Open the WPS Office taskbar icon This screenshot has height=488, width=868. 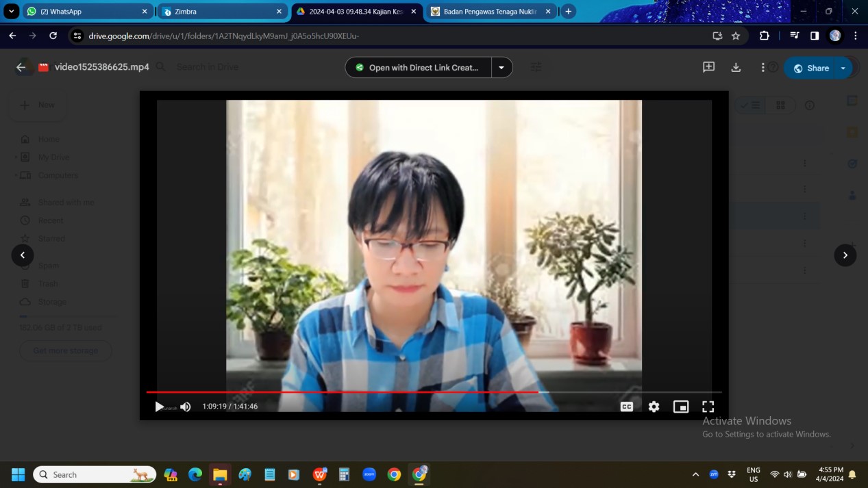click(x=320, y=474)
